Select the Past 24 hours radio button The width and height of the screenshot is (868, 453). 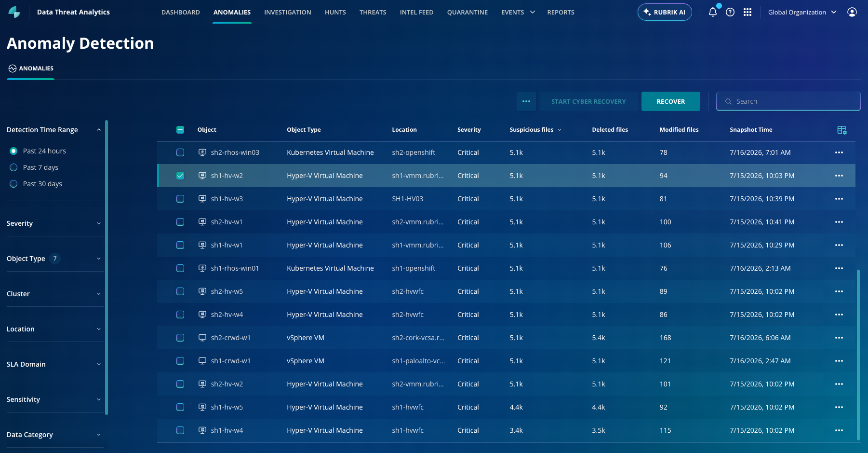(13, 151)
